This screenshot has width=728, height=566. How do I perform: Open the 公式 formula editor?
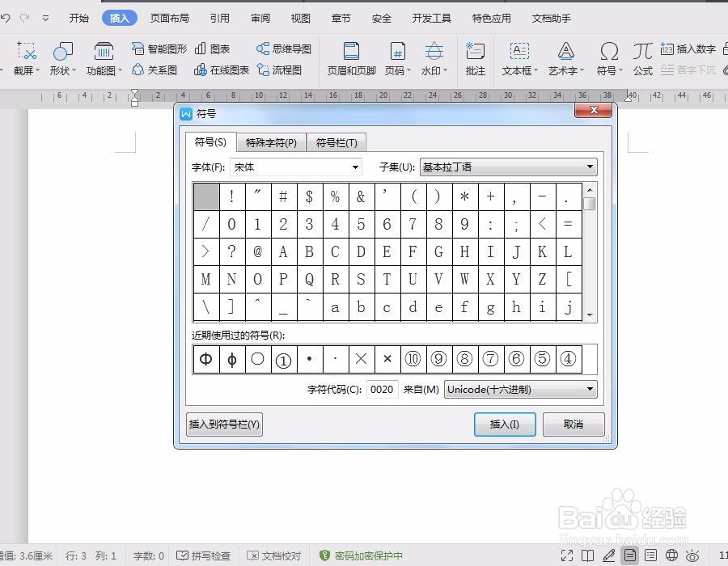pos(642,57)
